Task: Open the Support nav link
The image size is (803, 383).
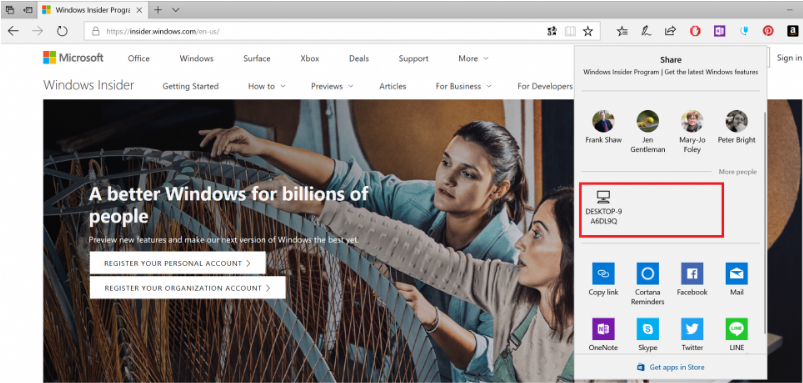Action: click(413, 58)
